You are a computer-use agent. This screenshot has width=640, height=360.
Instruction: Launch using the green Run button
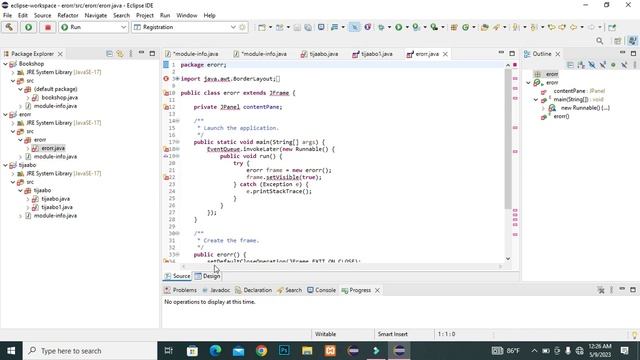click(29, 27)
